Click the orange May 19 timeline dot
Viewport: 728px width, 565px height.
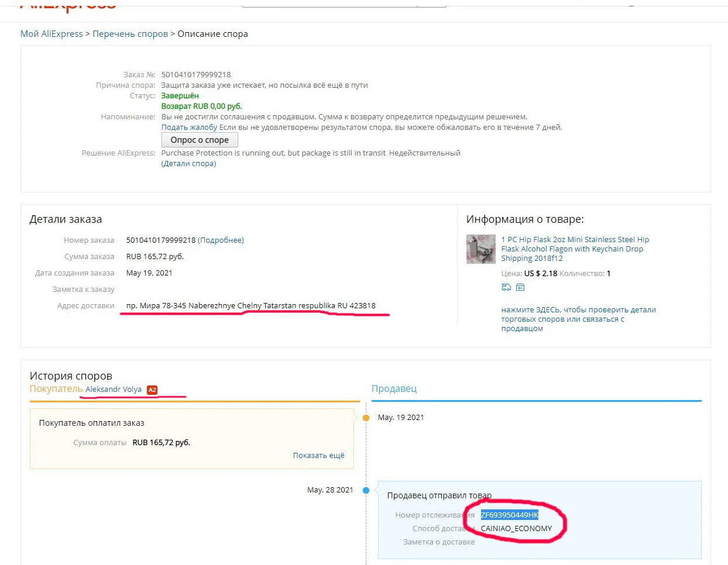[x=366, y=418]
